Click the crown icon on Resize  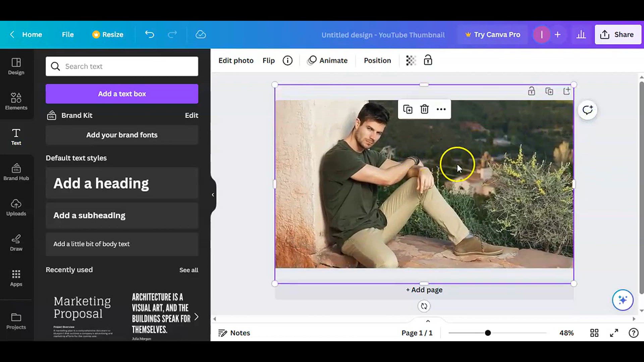coord(96,35)
